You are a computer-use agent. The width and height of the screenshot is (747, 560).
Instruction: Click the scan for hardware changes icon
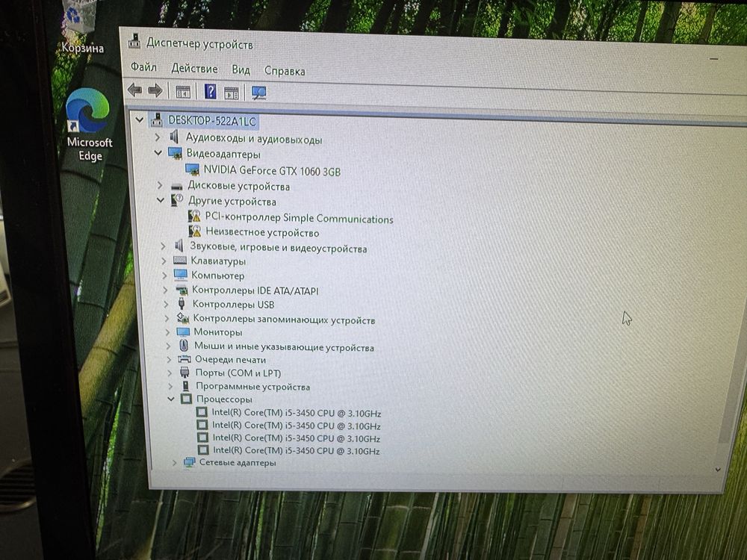(258, 93)
